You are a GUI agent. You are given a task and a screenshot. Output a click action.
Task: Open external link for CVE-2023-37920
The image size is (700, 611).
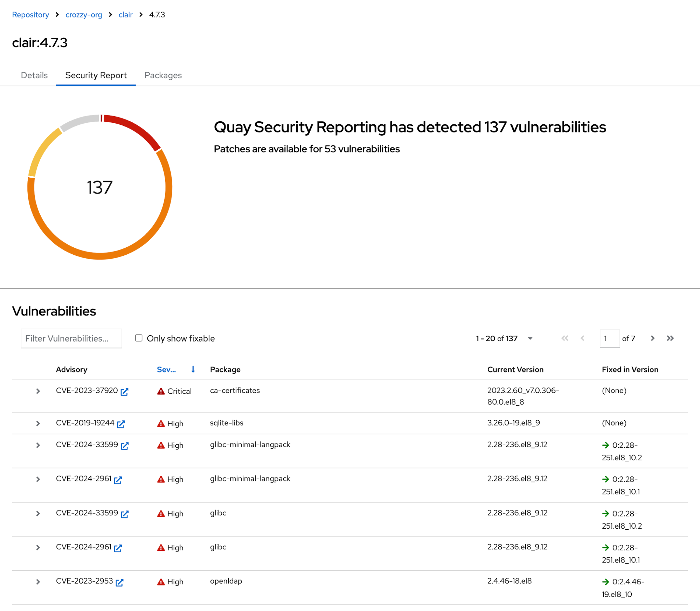(x=124, y=392)
